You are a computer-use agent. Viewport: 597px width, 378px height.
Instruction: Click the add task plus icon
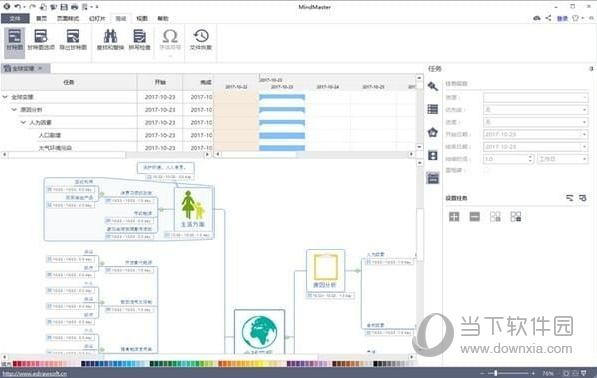tap(454, 217)
